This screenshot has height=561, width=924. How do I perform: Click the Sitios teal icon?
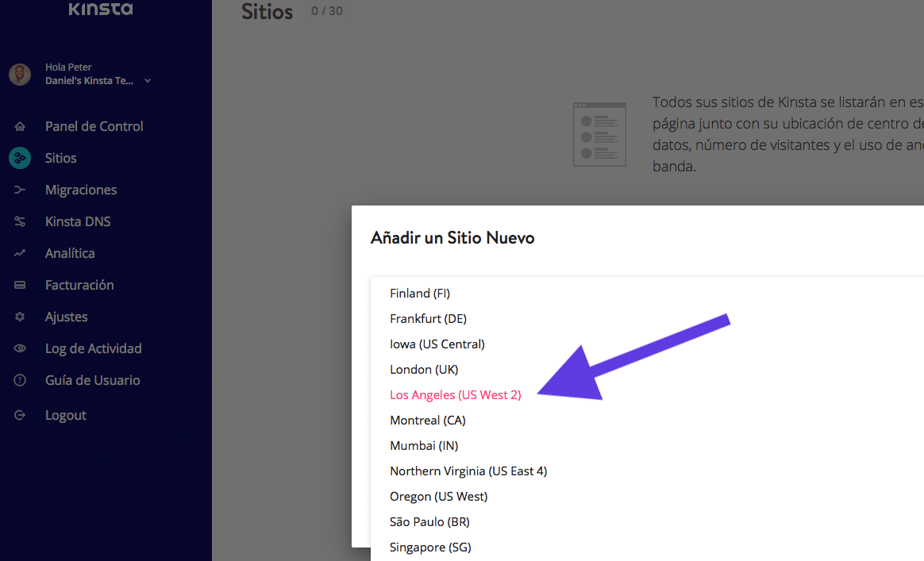[x=20, y=158]
